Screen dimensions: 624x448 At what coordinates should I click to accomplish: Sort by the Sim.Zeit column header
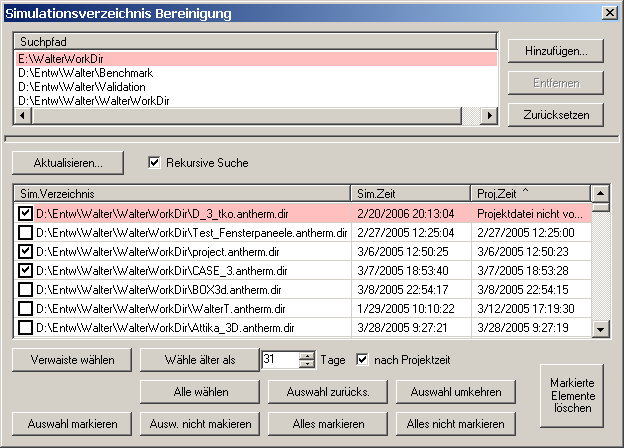click(x=410, y=192)
